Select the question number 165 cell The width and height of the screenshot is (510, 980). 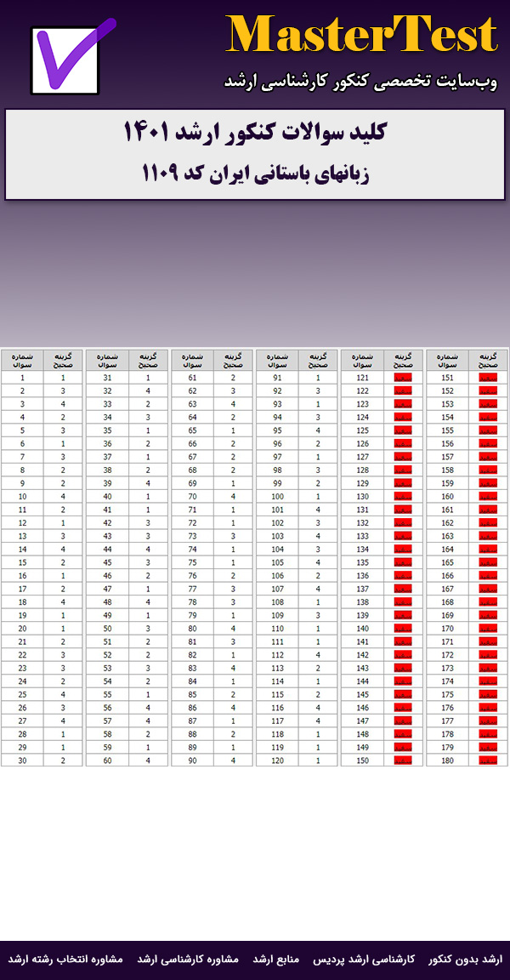pos(447,562)
